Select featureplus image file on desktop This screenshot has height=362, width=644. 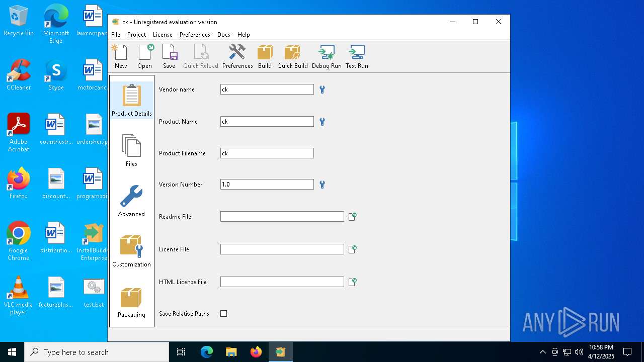click(x=56, y=293)
